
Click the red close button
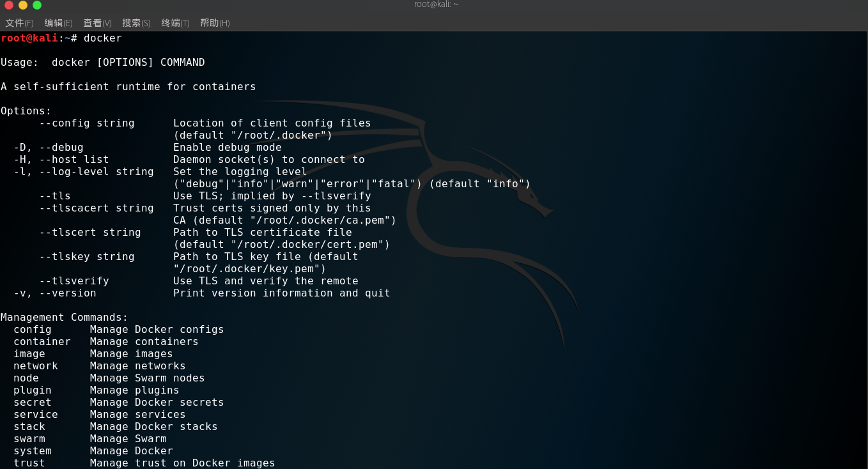click(8, 4)
